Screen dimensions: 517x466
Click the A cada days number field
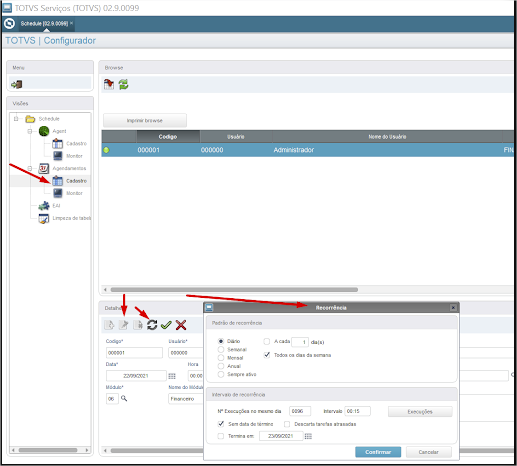tap(300, 342)
